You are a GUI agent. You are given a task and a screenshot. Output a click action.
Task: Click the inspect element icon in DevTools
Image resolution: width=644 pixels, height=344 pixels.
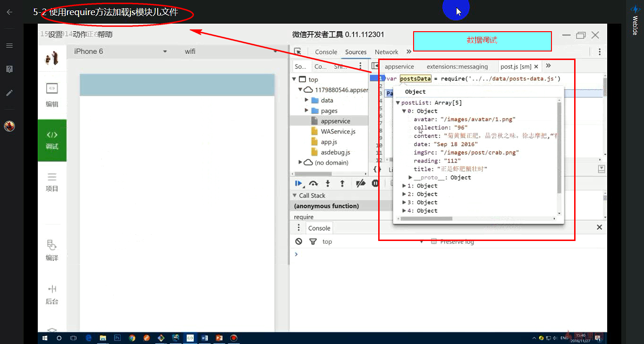(297, 52)
